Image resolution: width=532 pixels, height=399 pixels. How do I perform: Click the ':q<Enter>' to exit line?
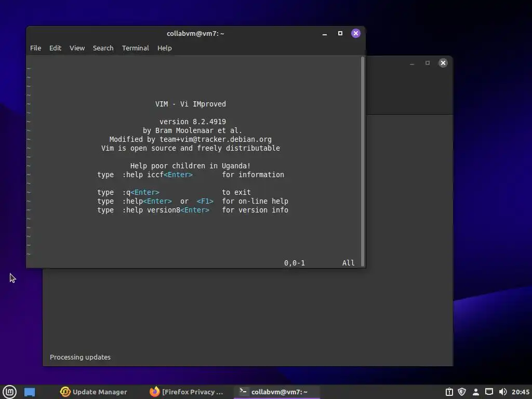(174, 192)
